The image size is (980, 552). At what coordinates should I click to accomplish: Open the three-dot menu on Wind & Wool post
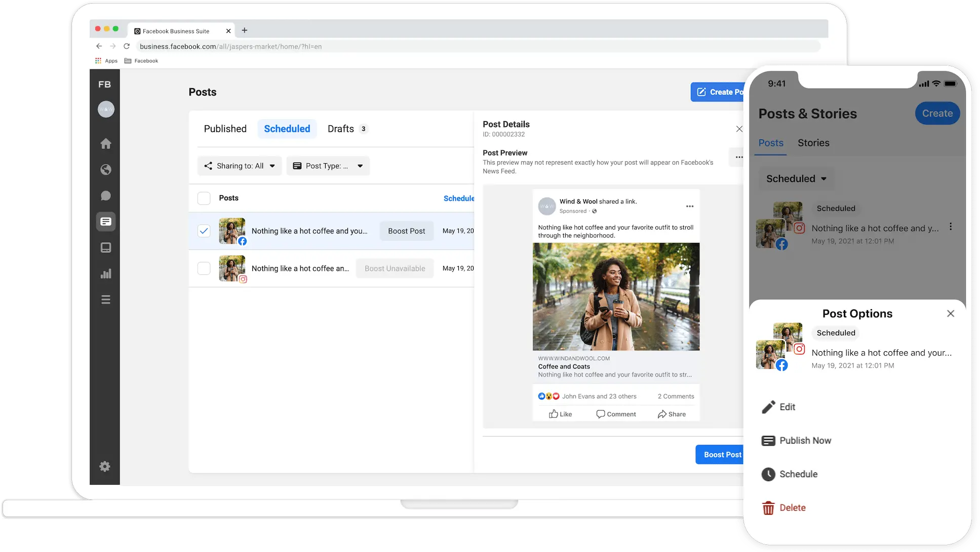(689, 206)
